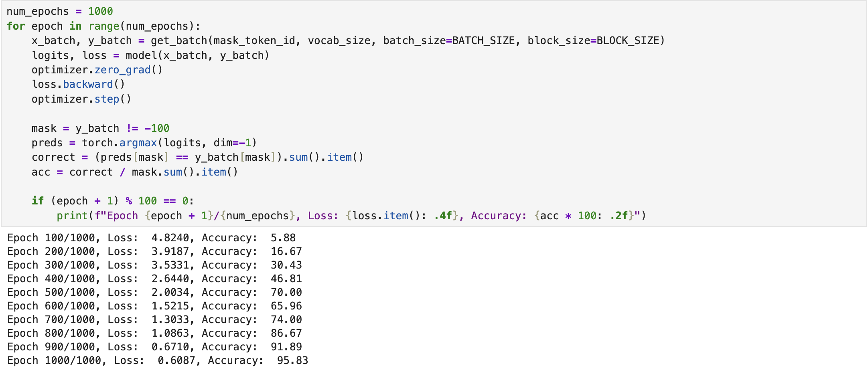Click the 'Epoch 300/1000' output line

(154, 265)
